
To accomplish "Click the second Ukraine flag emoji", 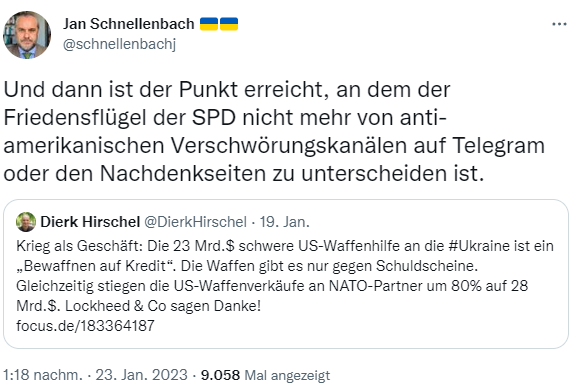I will click(x=229, y=24).
